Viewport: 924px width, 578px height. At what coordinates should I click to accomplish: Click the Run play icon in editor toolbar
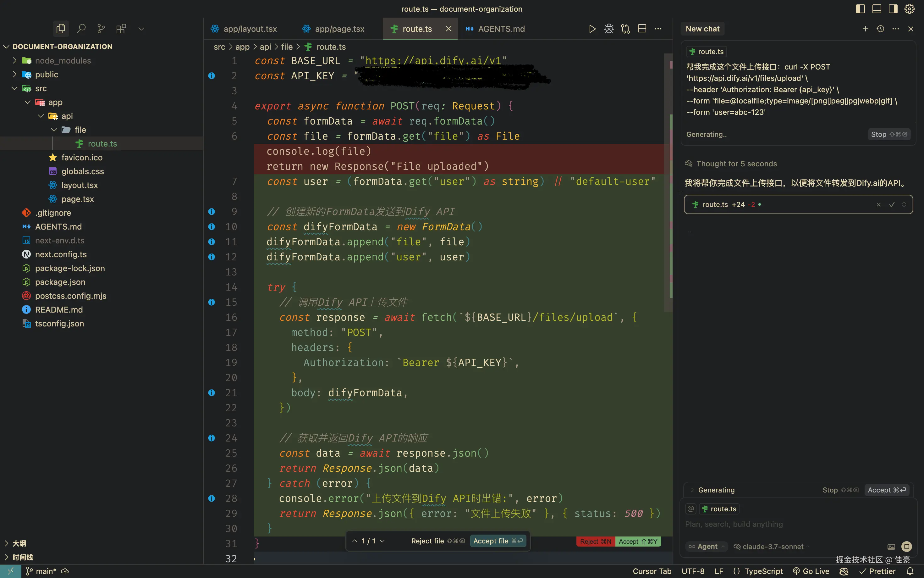[592, 29]
